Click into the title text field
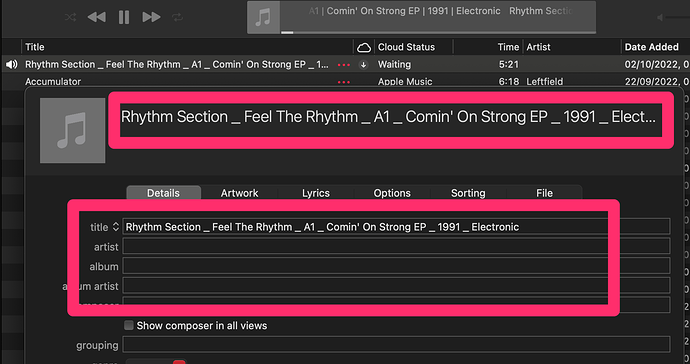690x364 pixels. pos(396,227)
